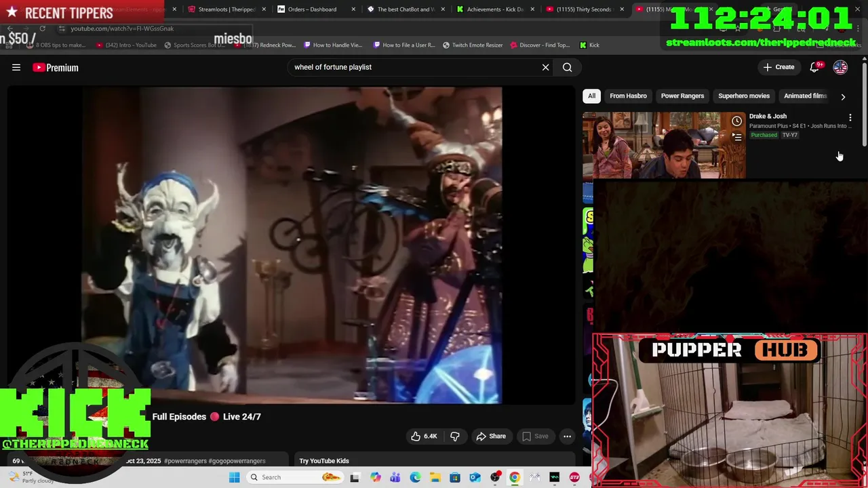Open Microsoft Edge from the taskbar

[x=415, y=477]
